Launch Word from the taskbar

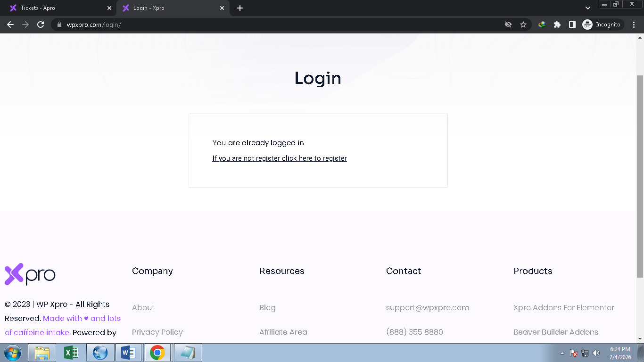click(x=129, y=353)
